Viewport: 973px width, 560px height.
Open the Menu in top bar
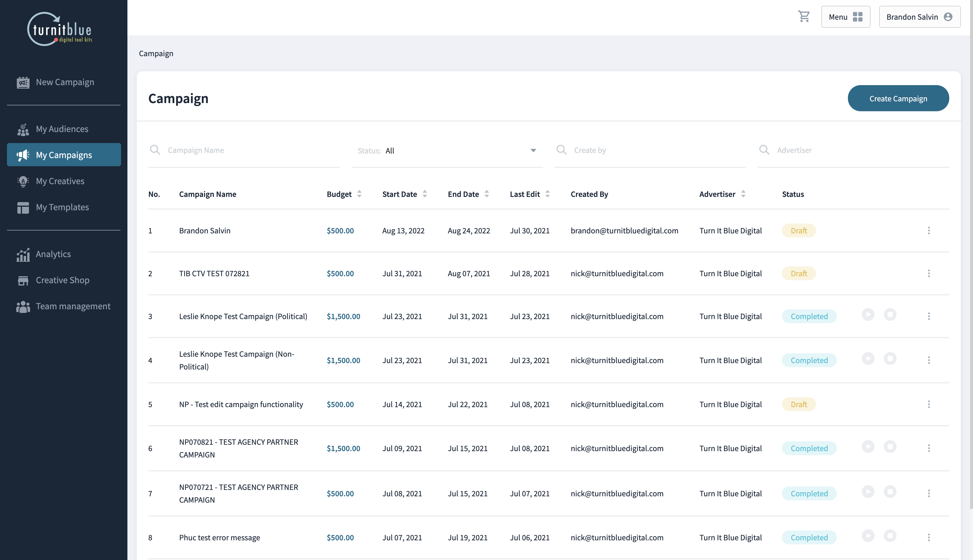click(845, 17)
